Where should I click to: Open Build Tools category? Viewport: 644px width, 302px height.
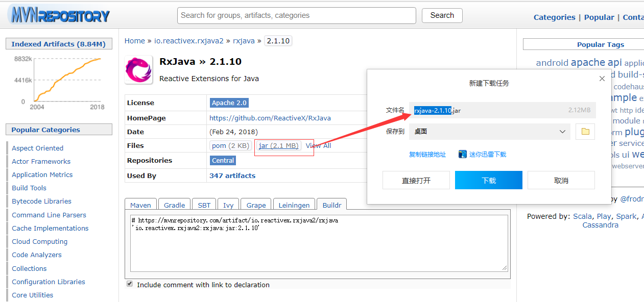(x=29, y=188)
